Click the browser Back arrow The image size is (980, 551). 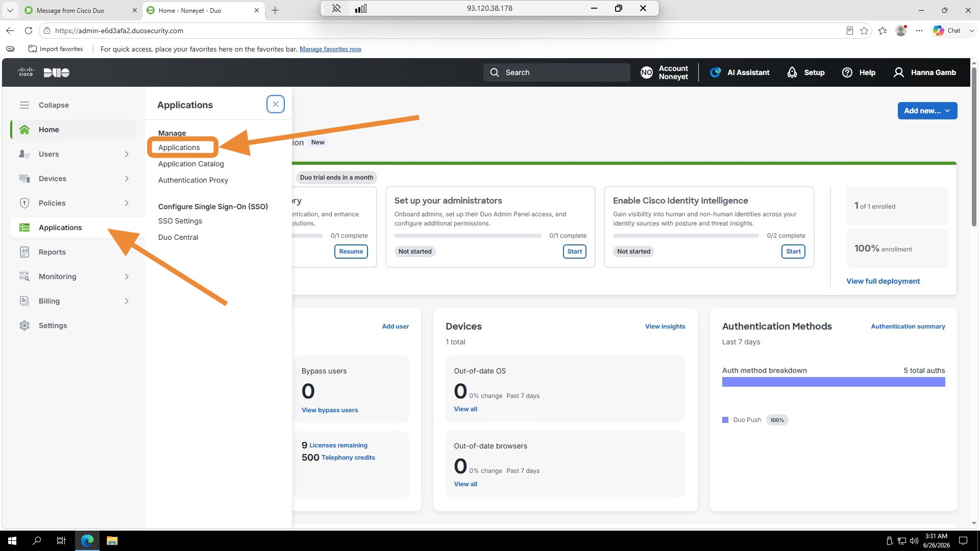(x=10, y=31)
